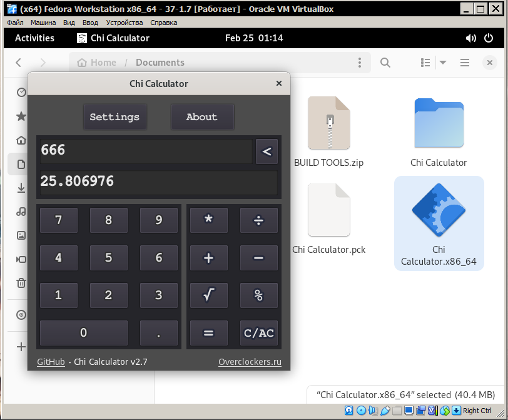The height and width of the screenshot is (420, 508).
Task: Open the Chi Calculator app menu in the top bar
Action: point(113,38)
